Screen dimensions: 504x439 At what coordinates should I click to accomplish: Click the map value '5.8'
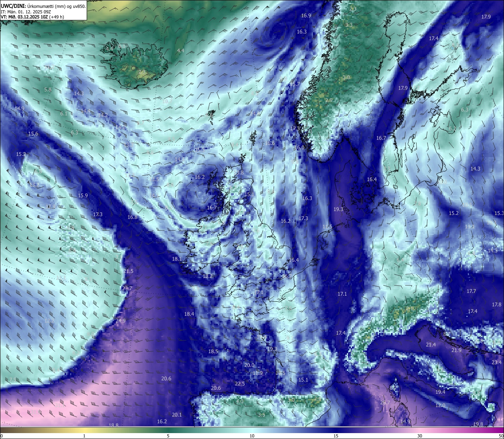48,89
